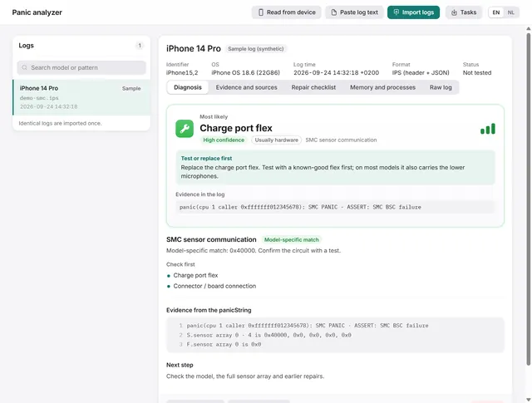Screen dimensions: 532x403
Task: Click the confidence signal bars icon
Action: coord(488,129)
